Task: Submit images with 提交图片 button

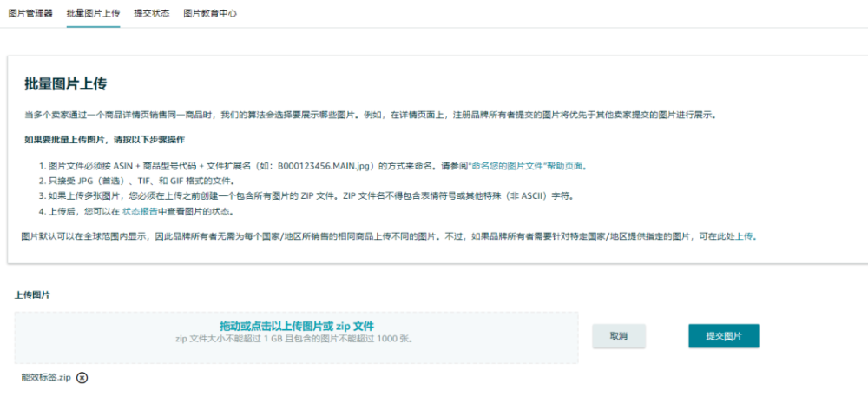Action: [724, 336]
